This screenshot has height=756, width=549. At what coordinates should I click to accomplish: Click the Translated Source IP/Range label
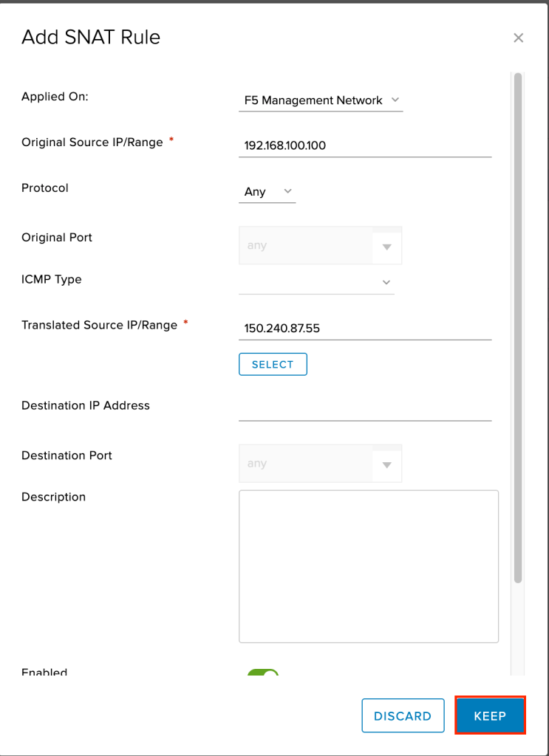tap(99, 326)
